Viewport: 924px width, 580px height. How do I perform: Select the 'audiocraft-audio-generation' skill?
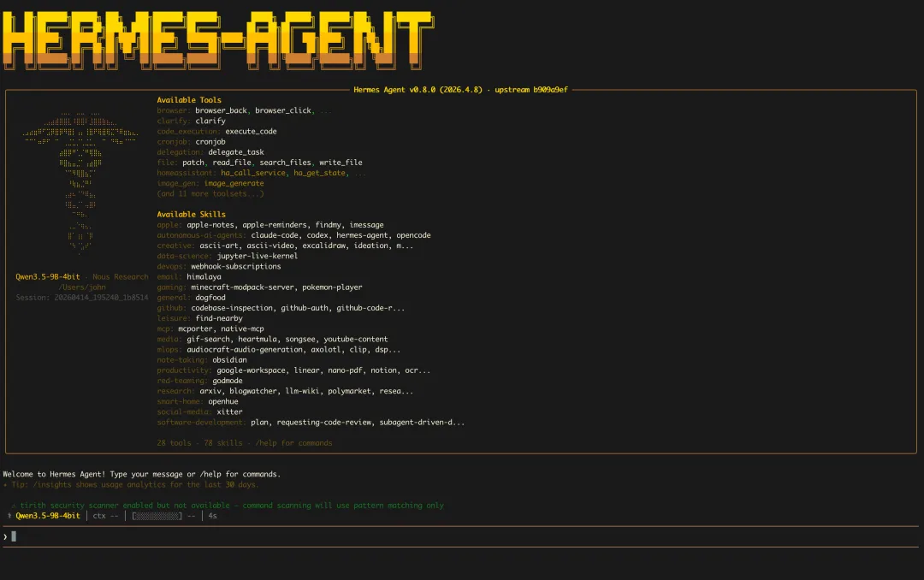tap(245, 350)
